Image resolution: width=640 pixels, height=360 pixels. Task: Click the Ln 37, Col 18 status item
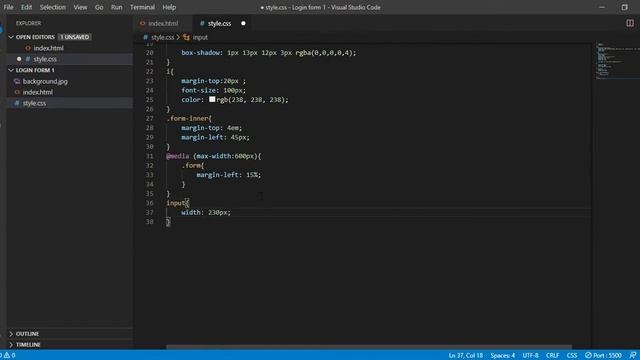click(x=465, y=355)
